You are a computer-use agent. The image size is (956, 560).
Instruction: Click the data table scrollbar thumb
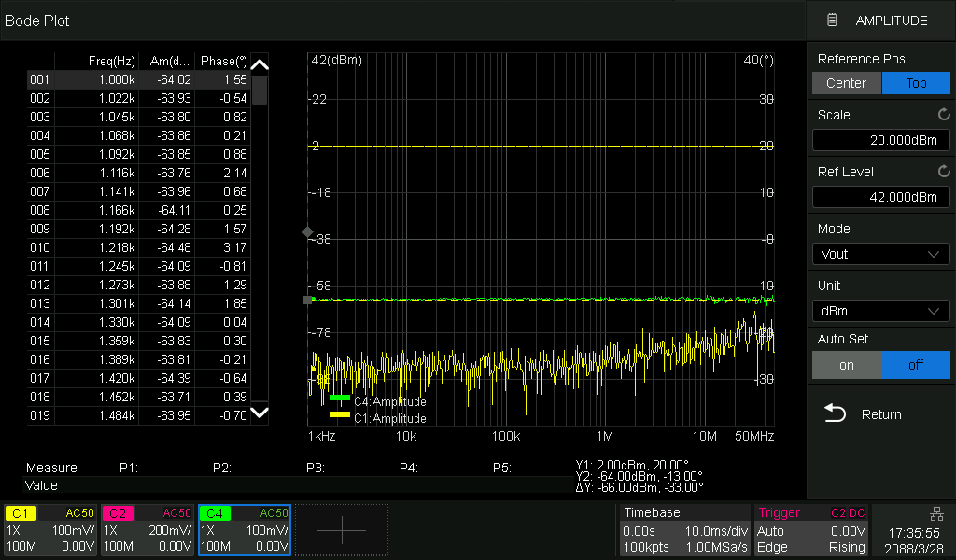coord(260,91)
